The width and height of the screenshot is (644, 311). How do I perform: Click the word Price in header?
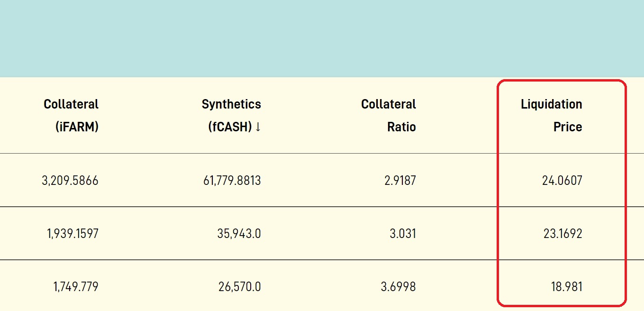(568, 127)
